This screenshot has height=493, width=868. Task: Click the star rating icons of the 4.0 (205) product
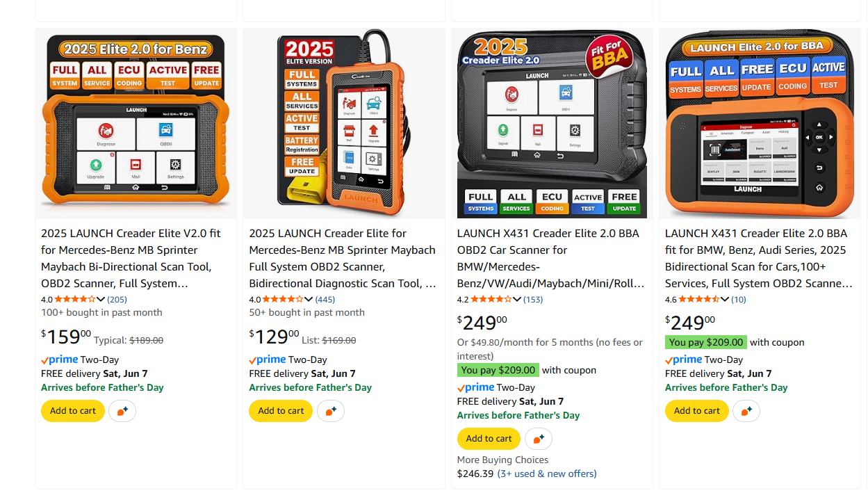[x=75, y=300]
